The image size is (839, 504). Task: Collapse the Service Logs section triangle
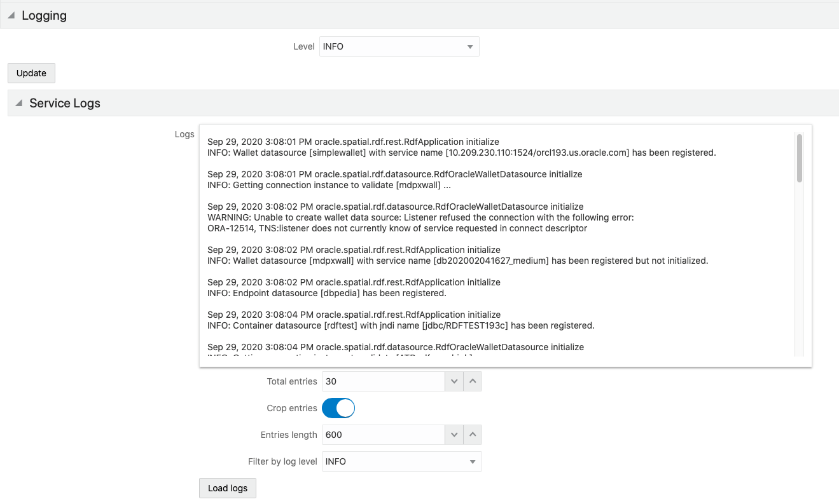point(18,103)
